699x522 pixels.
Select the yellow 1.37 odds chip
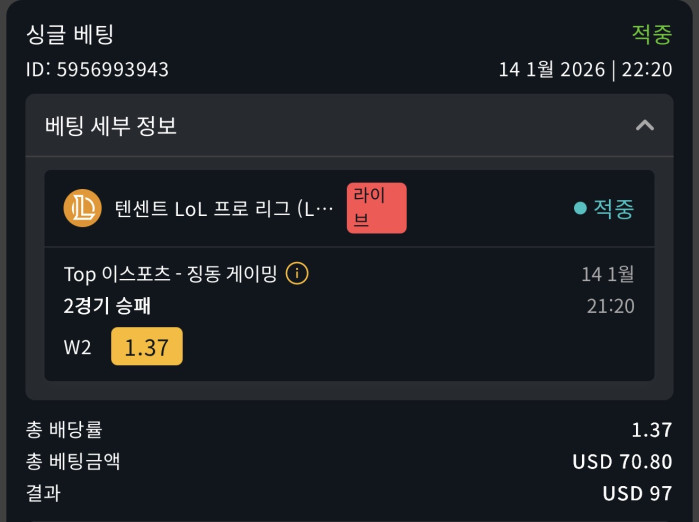(147, 346)
